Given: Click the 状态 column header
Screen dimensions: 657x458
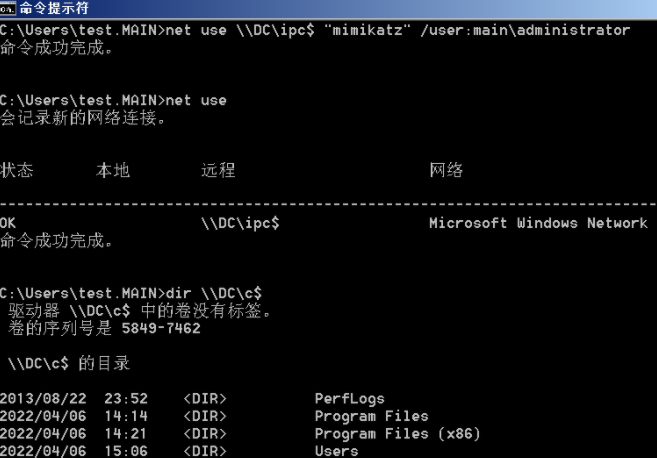Looking at the screenshot, I should [x=17, y=170].
